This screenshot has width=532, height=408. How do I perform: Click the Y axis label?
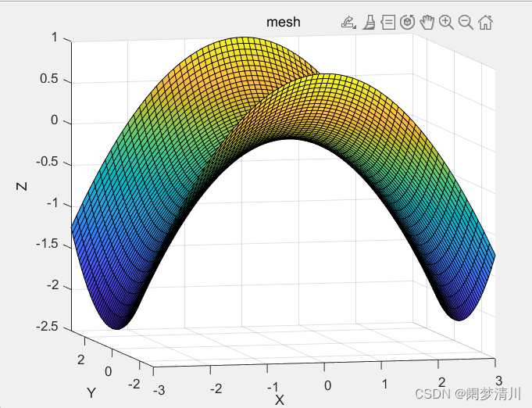pyautogui.click(x=91, y=392)
